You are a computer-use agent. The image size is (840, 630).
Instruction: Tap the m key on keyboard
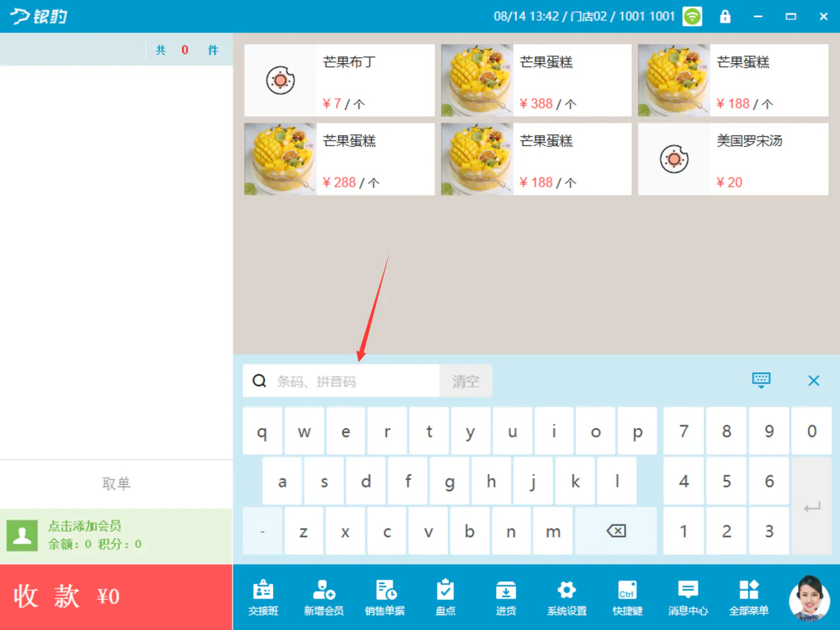pos(553,531)
